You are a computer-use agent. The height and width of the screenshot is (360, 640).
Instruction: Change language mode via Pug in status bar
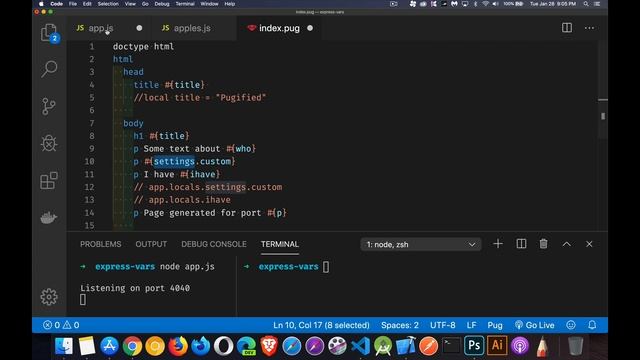pos(495,325)
